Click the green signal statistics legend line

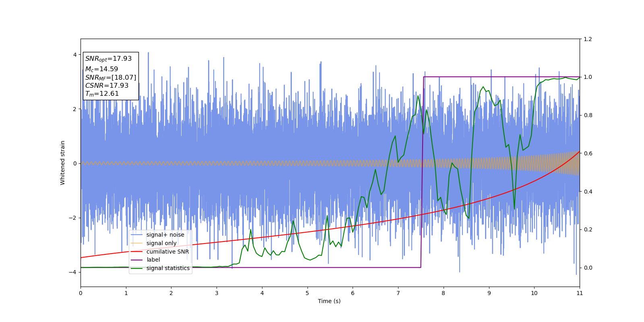click(137, 268)
